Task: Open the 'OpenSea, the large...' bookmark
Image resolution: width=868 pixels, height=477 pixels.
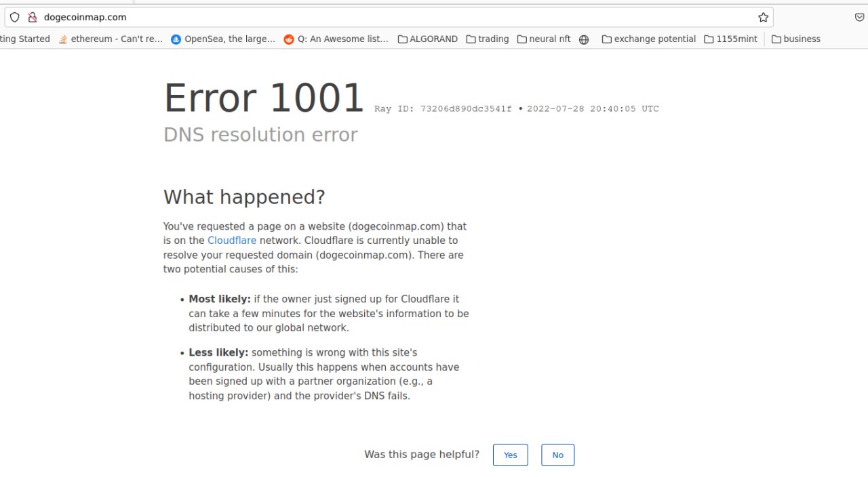Action: [x=223, y=39]
